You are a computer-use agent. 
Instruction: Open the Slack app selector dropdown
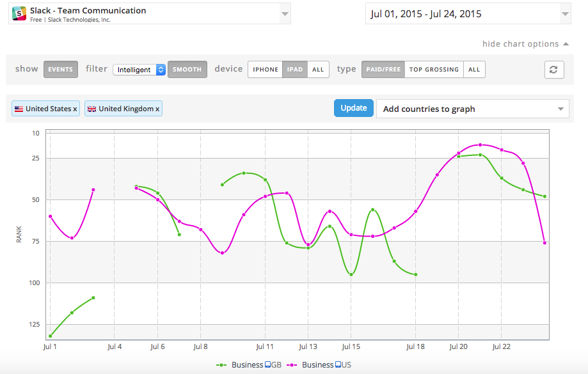284,13
